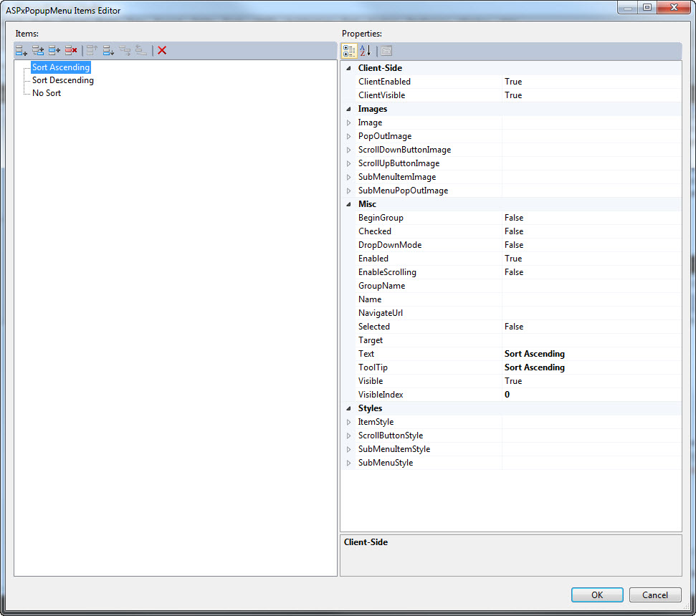The image size is (696, 616).
Task: Select the Sort Descending item
Action: [62, 80]
